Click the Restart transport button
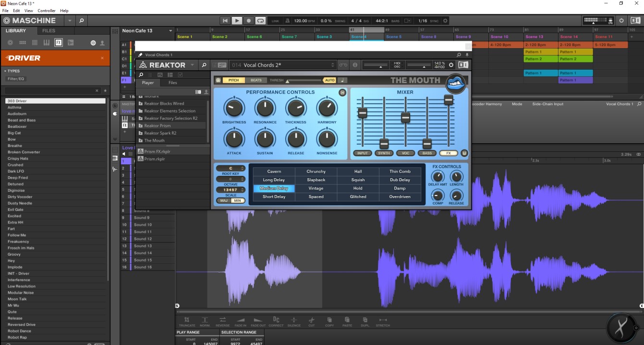 225,21
